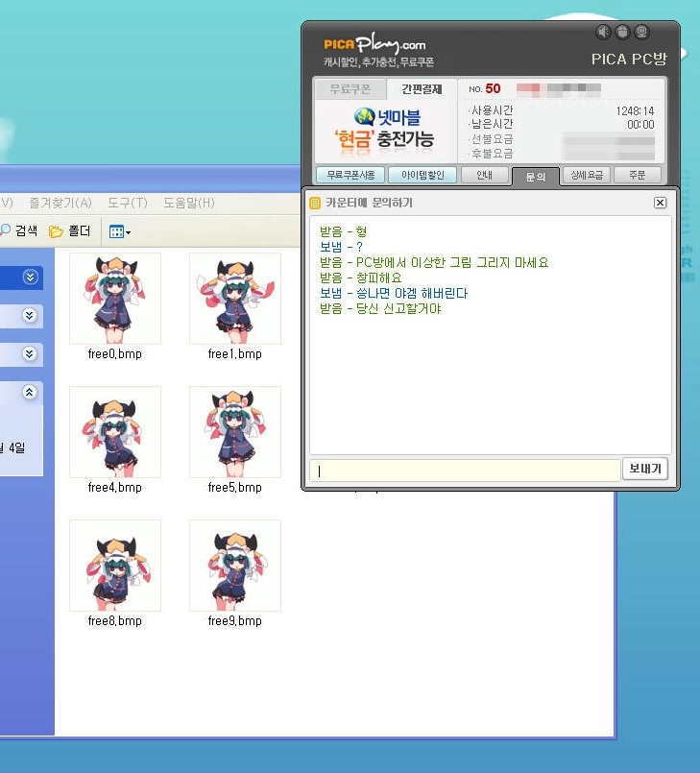
Task: Select the free1.bmp thumbnail image
Action: click(235, 299)
